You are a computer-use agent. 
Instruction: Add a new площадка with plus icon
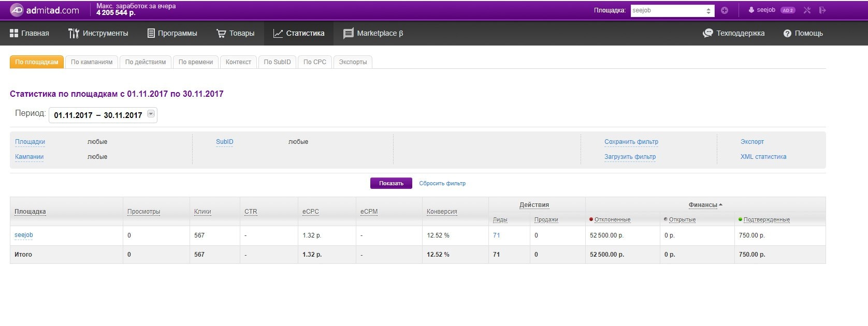(x=725, y=10)
